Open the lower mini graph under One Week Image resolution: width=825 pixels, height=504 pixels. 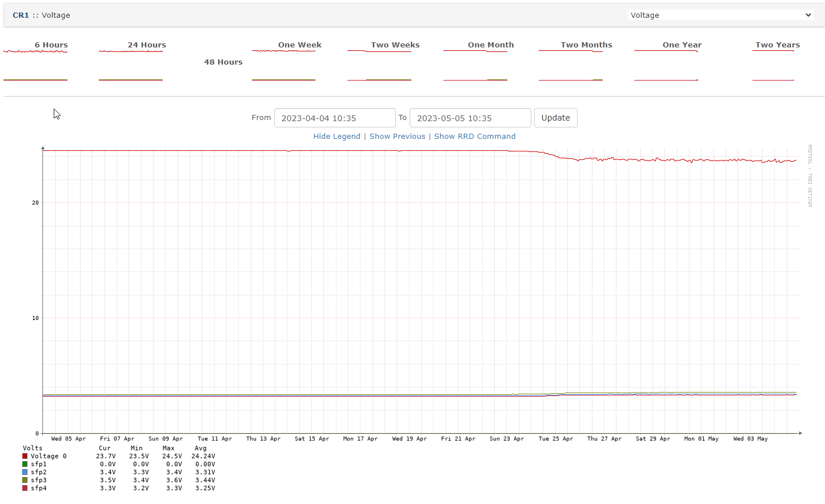click(x=283, y=79)
